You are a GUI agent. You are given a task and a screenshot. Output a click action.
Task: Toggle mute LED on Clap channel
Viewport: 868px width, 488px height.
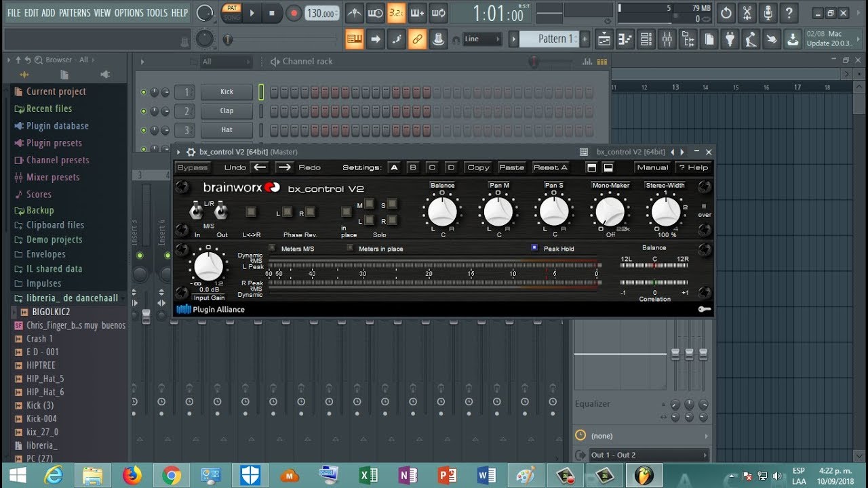tap(143, 111)
